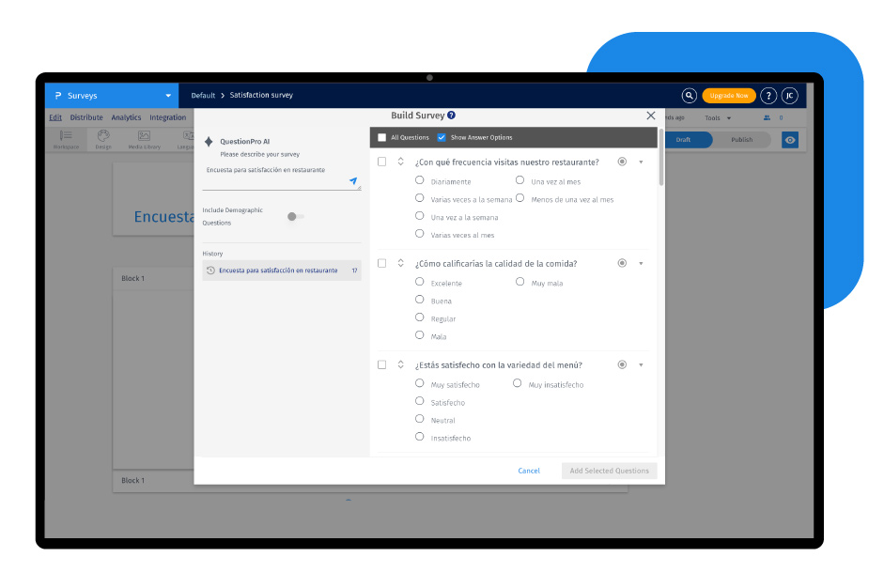Expand type dropdown for frecuencia question
The height and width of the screenshot is (588, 884).
tap(641, 162)
